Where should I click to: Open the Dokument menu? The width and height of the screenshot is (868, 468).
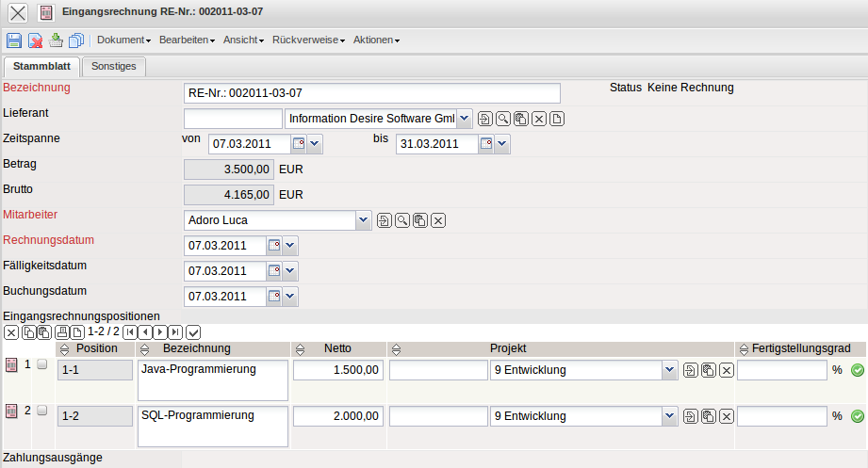[124, 40]
